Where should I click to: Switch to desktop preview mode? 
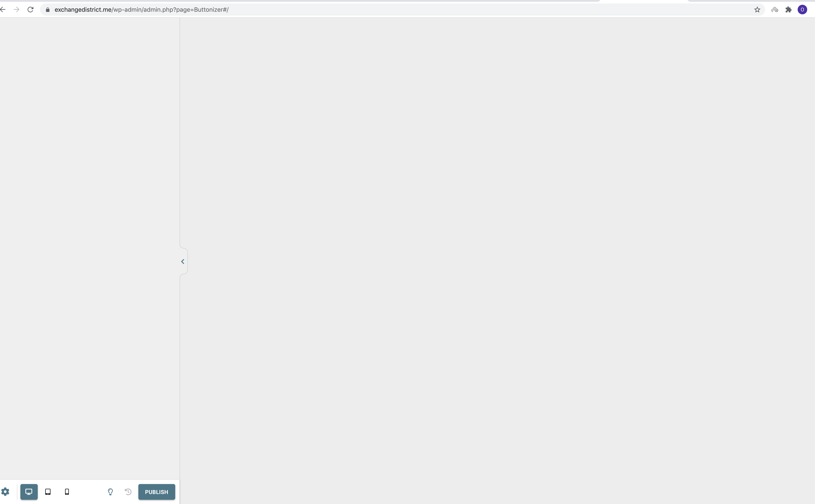pos(29,492)
